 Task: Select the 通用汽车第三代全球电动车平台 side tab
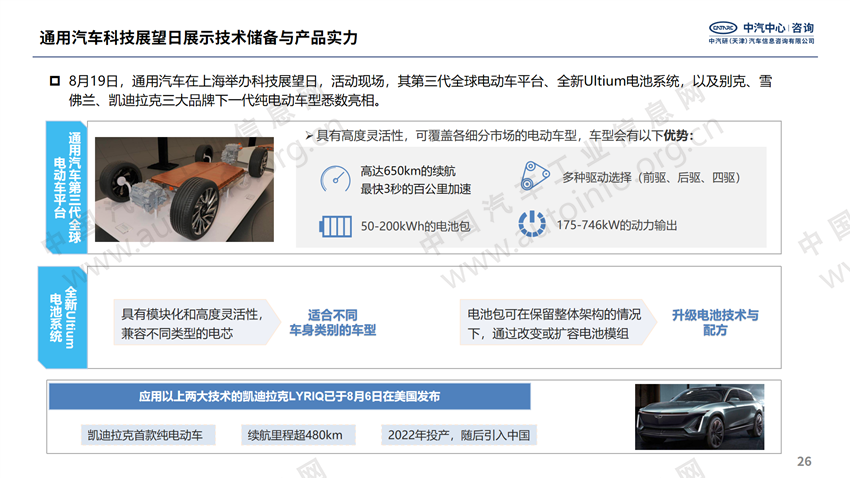67,187
